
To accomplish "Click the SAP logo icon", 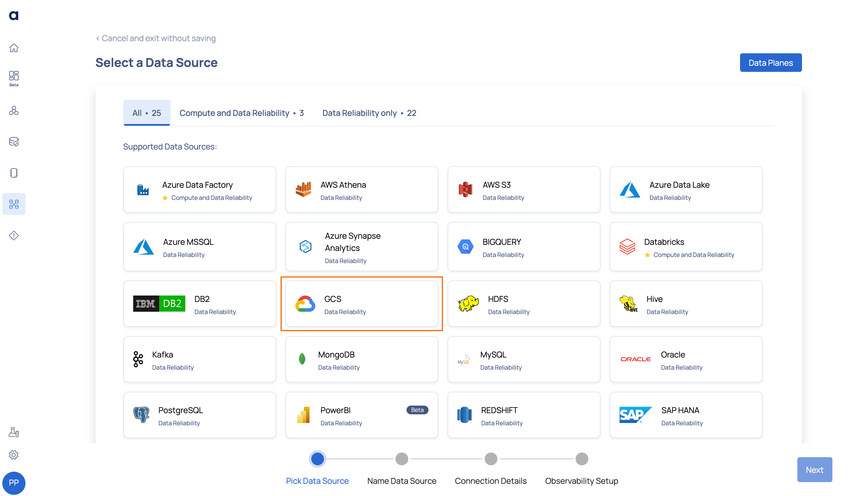I will tap(636, 415).
